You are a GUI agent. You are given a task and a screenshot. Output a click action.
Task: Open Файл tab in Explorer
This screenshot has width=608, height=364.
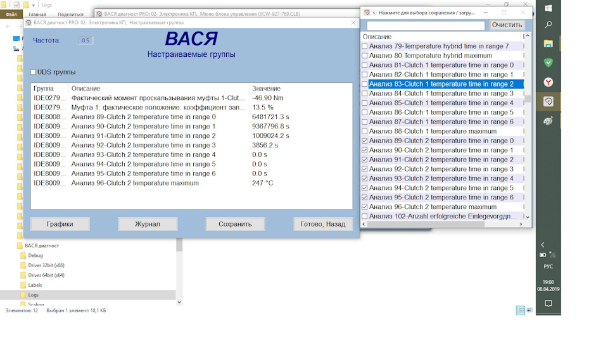tap(11, 15)
